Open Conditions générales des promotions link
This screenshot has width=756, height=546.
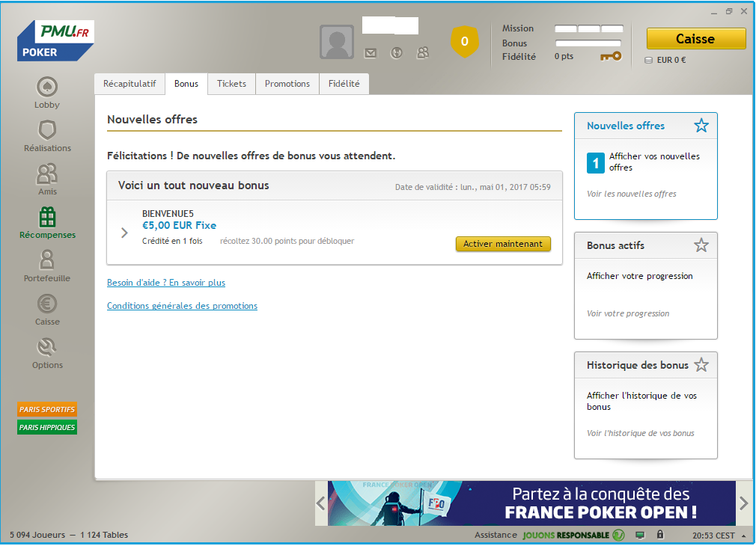pyautogui.click(x=182, y=306)
